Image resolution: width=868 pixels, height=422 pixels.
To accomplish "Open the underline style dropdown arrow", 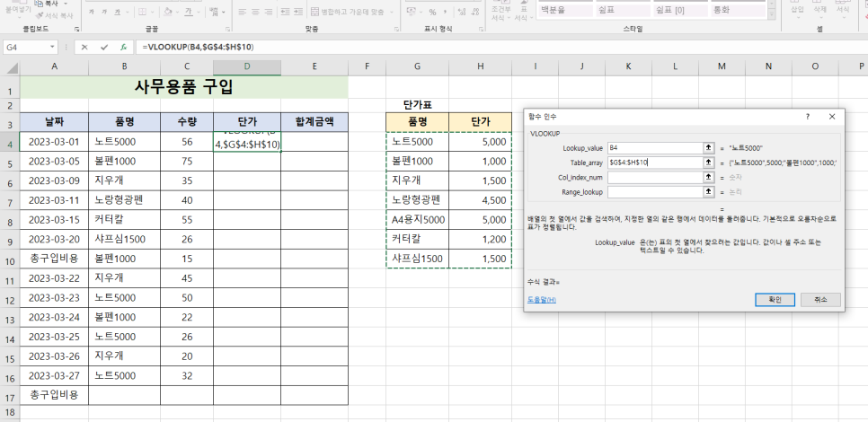I will (x=127, y=12).
